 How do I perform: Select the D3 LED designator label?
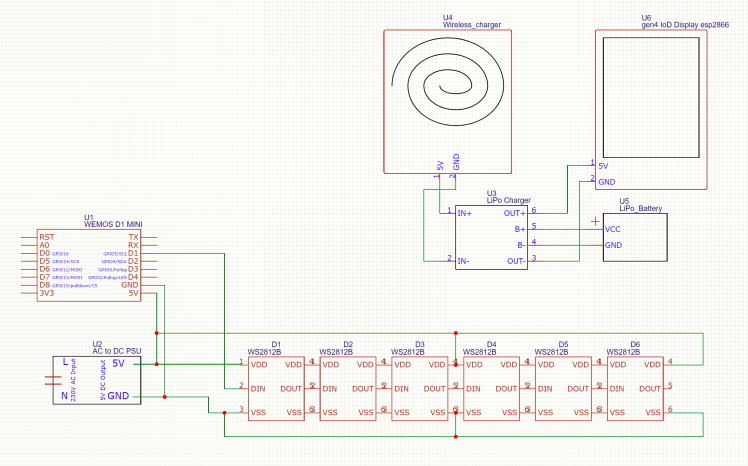click(420, 344)
